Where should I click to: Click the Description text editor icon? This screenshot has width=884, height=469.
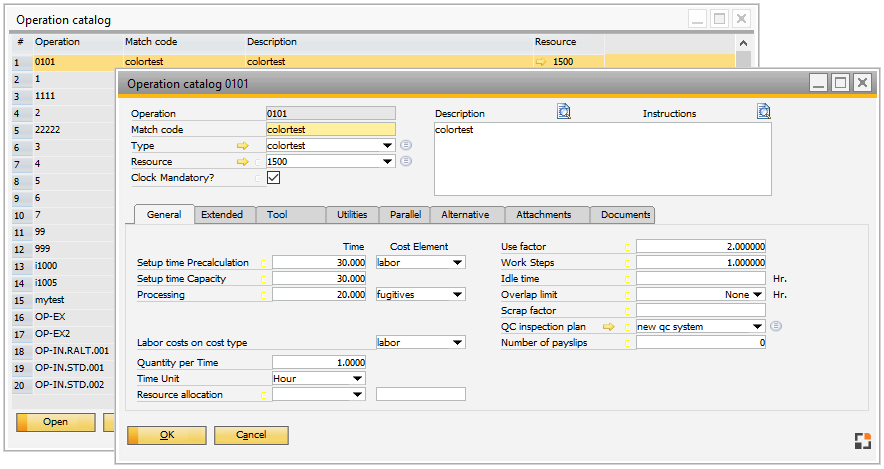[x=564, y=112]
